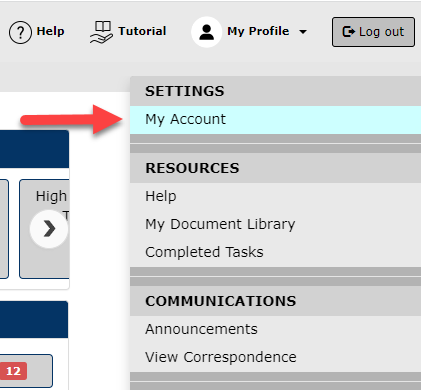Click the Help text link in header

pyautogui.click(x=50, y=31)
